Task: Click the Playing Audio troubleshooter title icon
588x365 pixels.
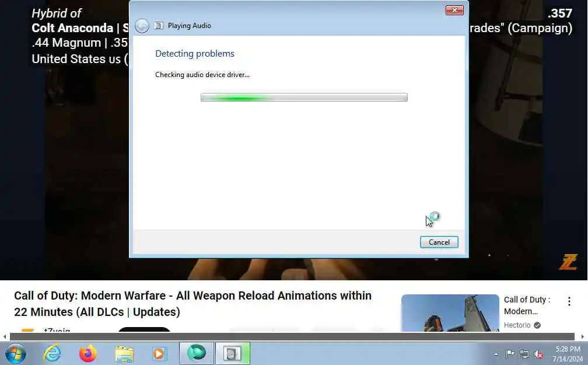Action: tap(159, 26)
